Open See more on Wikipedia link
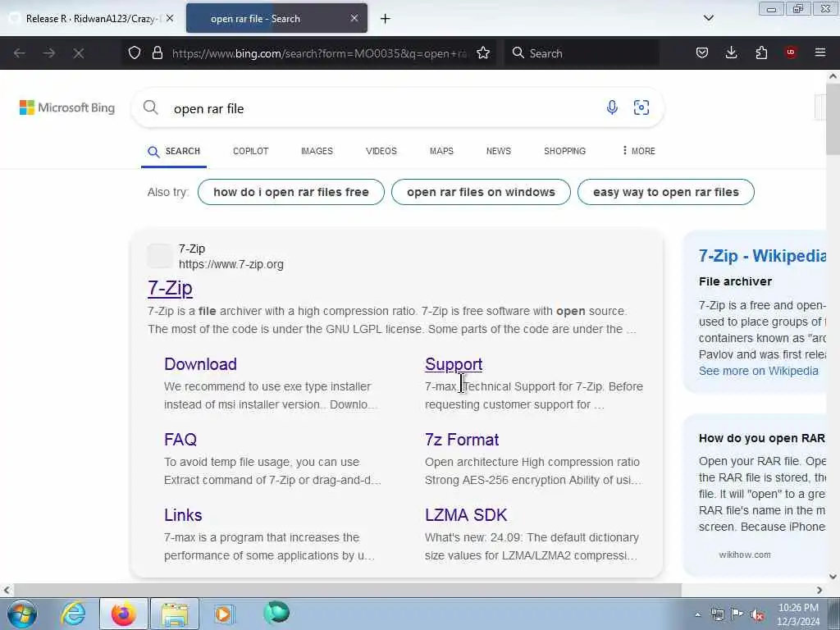Viewport: 840px width, 630px height. (758, 371)
